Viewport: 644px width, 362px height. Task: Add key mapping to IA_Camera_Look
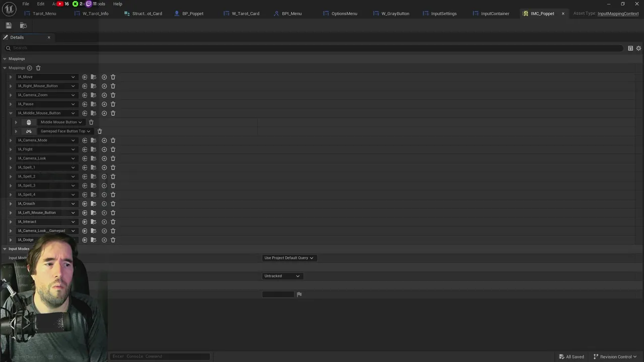coord(104,158)
